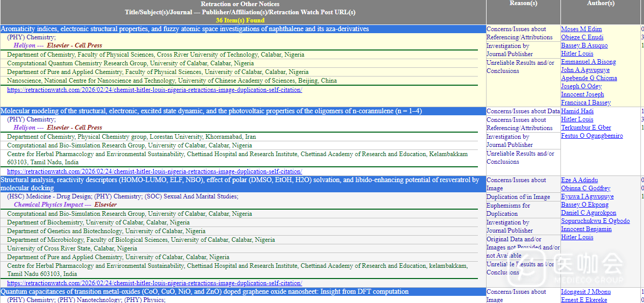Open Bassey B Asuquo author page
Viewport: 644px width, 303px height.
click(584, 45)
